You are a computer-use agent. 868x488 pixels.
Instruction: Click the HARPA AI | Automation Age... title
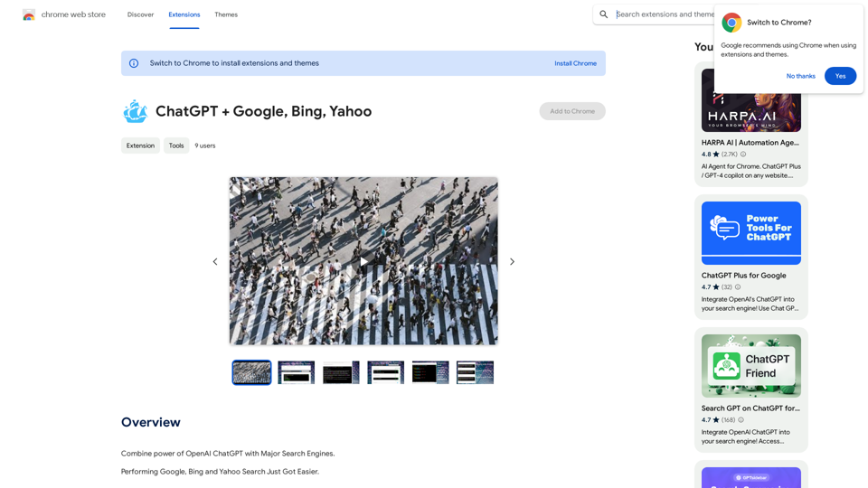click(750, 143)
